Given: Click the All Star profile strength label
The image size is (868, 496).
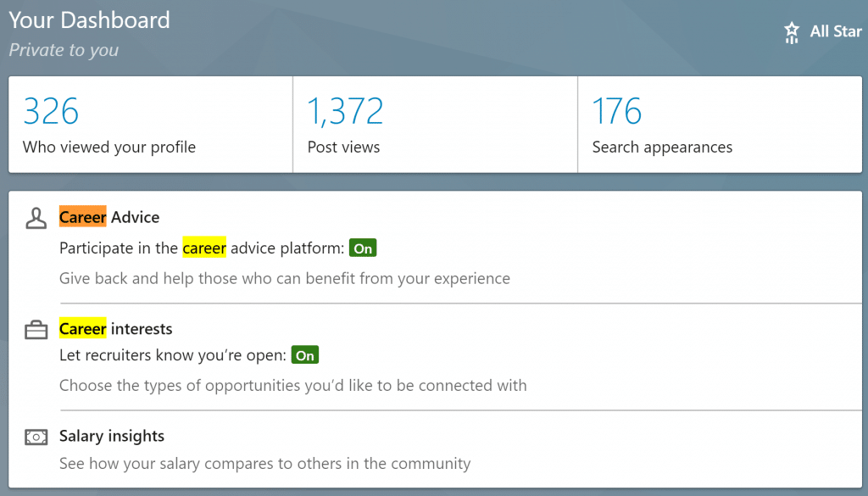Looking at the screenshot, I should (x=836, y=31).
